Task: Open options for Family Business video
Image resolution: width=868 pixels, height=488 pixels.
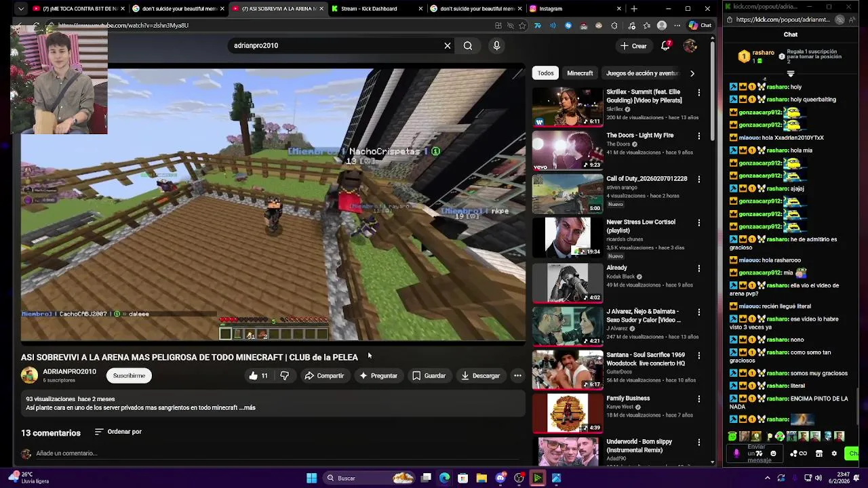Action: tap(699, 399)
